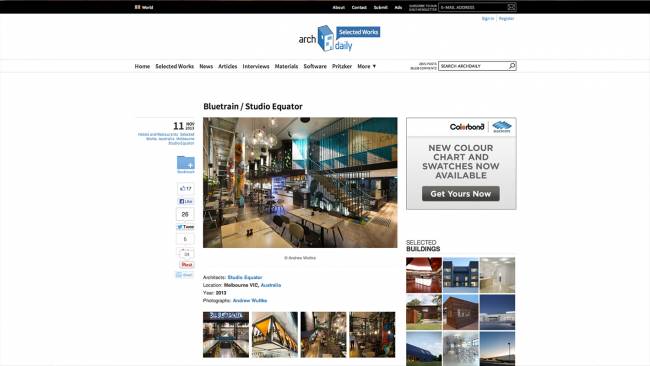The image size is (650, 366).
Task: Click the Andrew Wuttke photographer link
Action: (x=250, y=301)
